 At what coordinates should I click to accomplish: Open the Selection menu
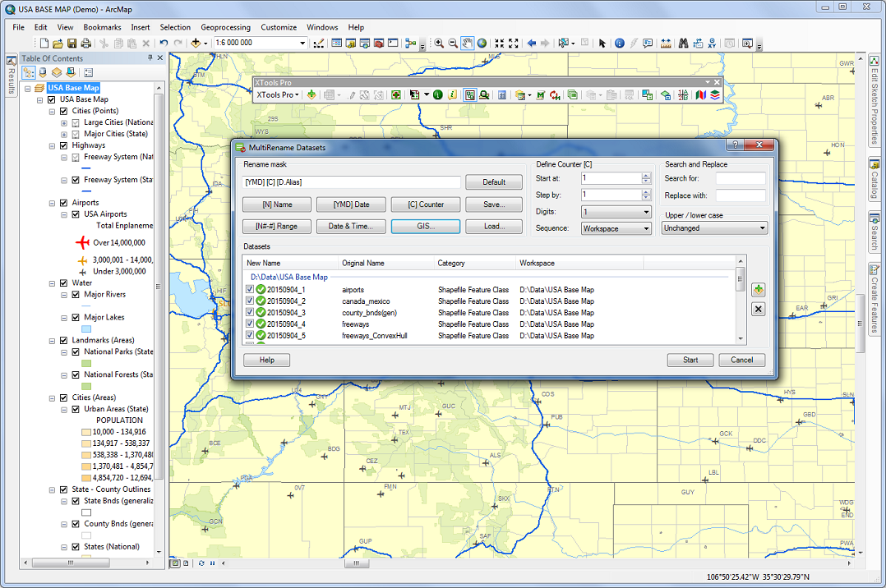[x=175, y=27]
